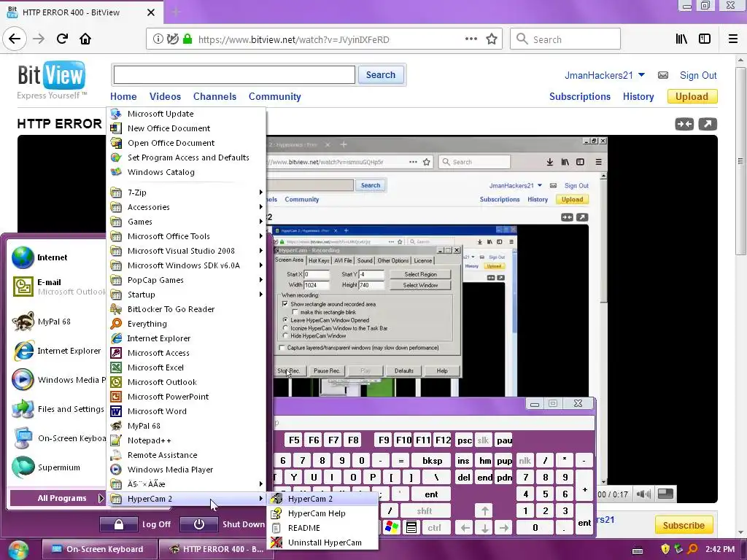Click the Everything search icon
The height and width of the screenshot is (560, 747).
click(x=116, y=323)
